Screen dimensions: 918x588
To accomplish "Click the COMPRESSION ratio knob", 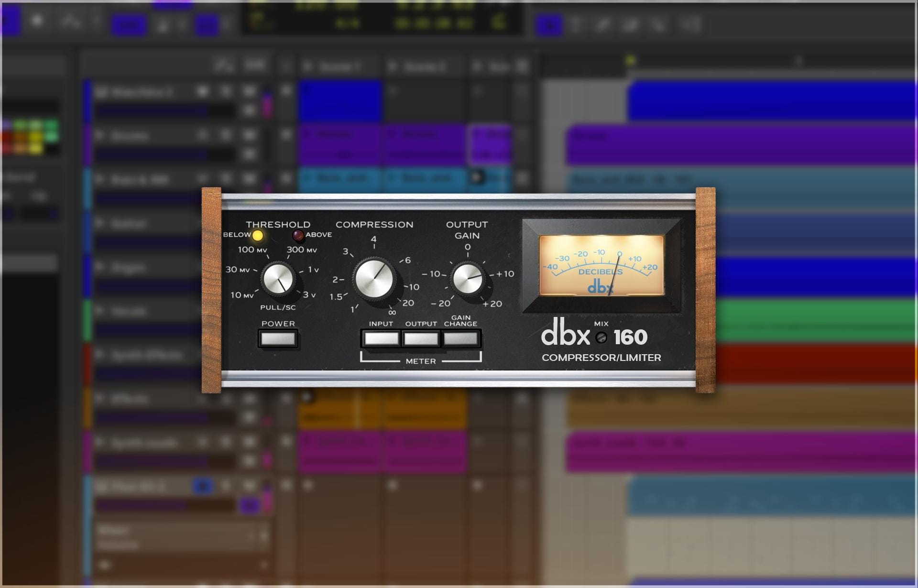I will point(374,279).
